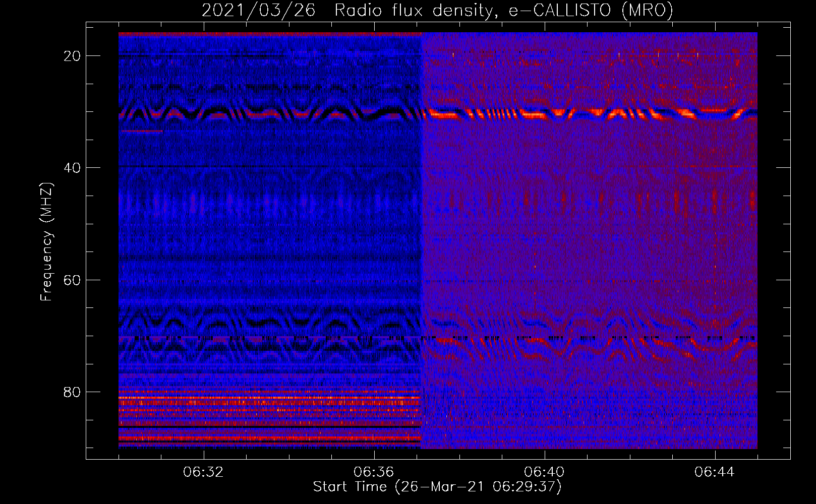Click the 'Start Time (26-Mar-21 06:29:37)' x-axis label
The width and height of the screenshot is (816, 504).
coord(437,487)
